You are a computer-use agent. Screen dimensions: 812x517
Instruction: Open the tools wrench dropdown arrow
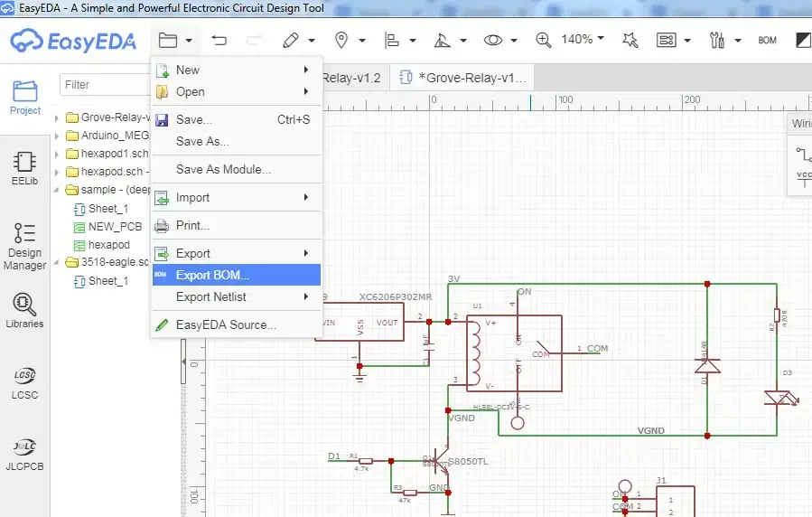point(738,41)
